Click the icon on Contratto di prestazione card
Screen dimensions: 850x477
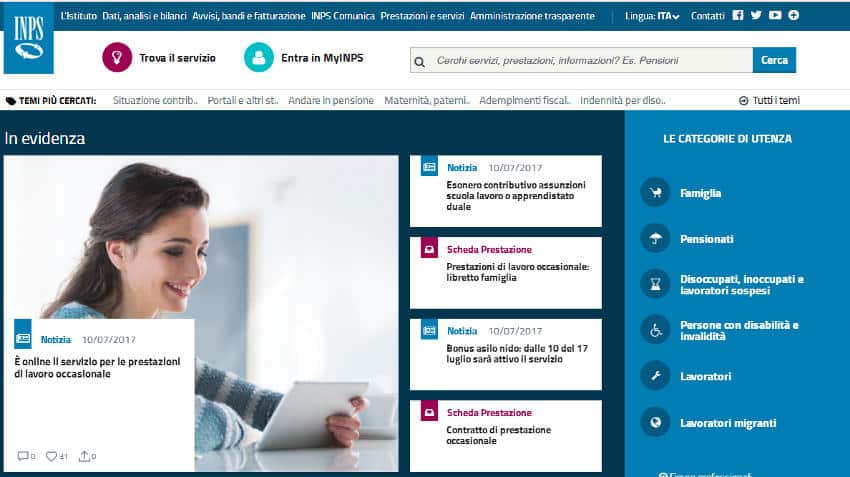[x=429, y=412]
